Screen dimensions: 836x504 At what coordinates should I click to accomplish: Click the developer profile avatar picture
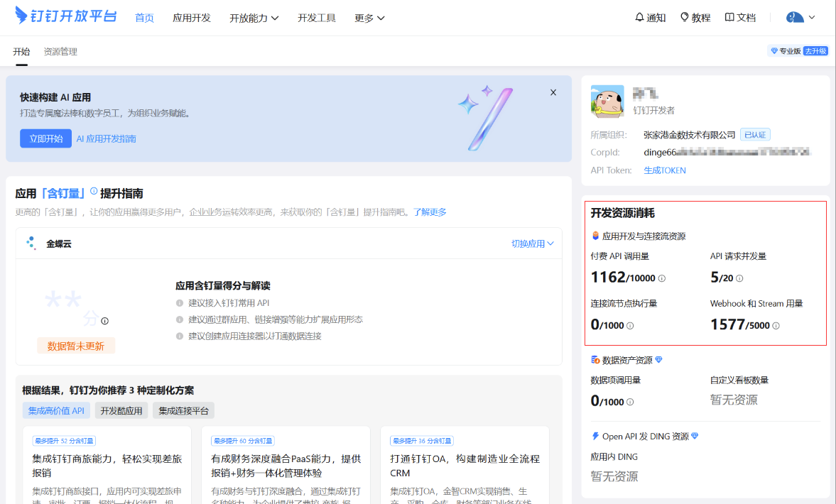click(x=607, y=102)
